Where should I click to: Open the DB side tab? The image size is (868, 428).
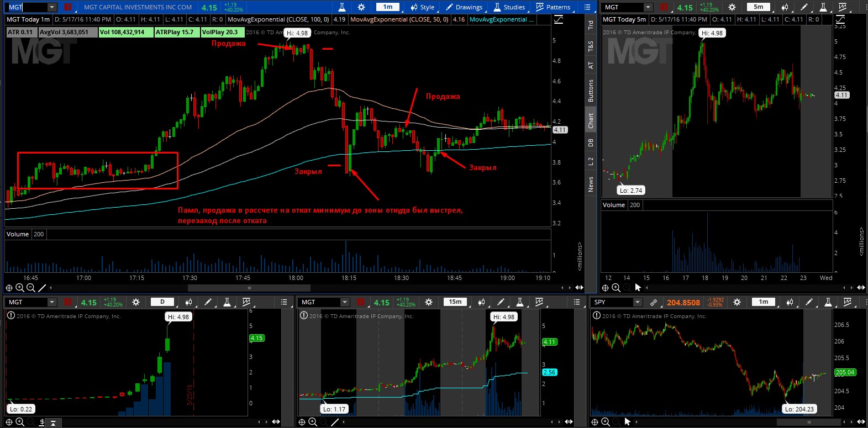pos(591,142)
